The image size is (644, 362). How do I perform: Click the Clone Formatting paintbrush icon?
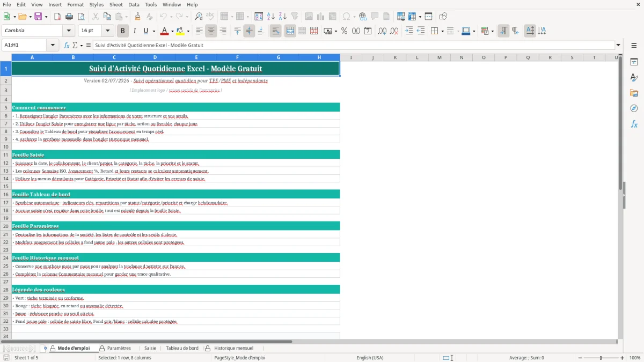click(x=138, y=17)
